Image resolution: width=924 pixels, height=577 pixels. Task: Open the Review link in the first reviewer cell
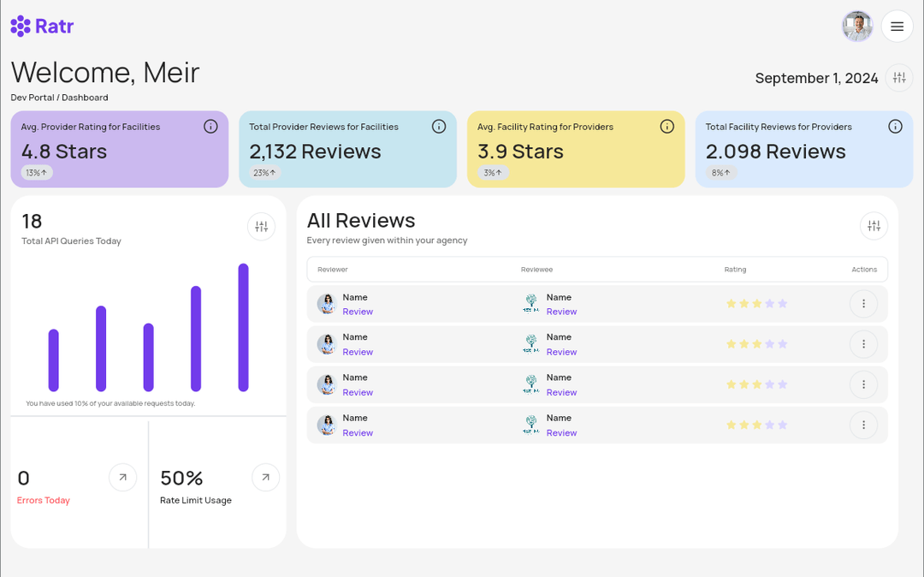coord(358,311)
